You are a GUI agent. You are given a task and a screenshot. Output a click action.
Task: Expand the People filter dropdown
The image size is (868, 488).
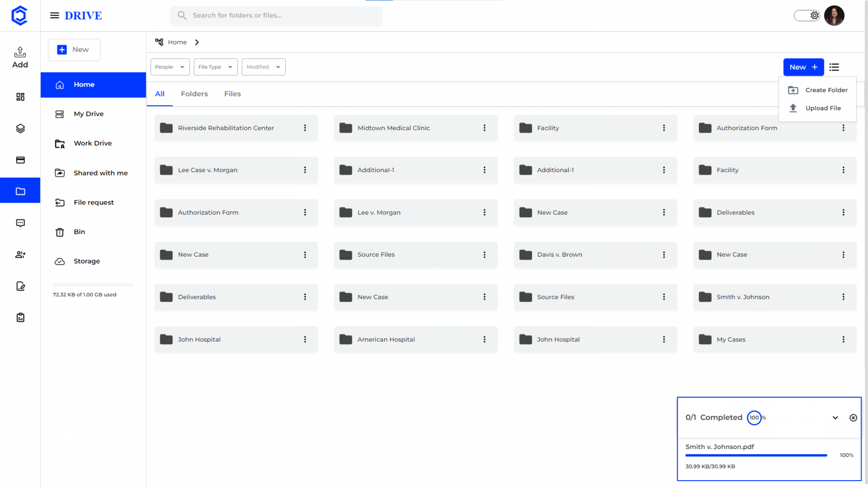[x=170, y=67]
